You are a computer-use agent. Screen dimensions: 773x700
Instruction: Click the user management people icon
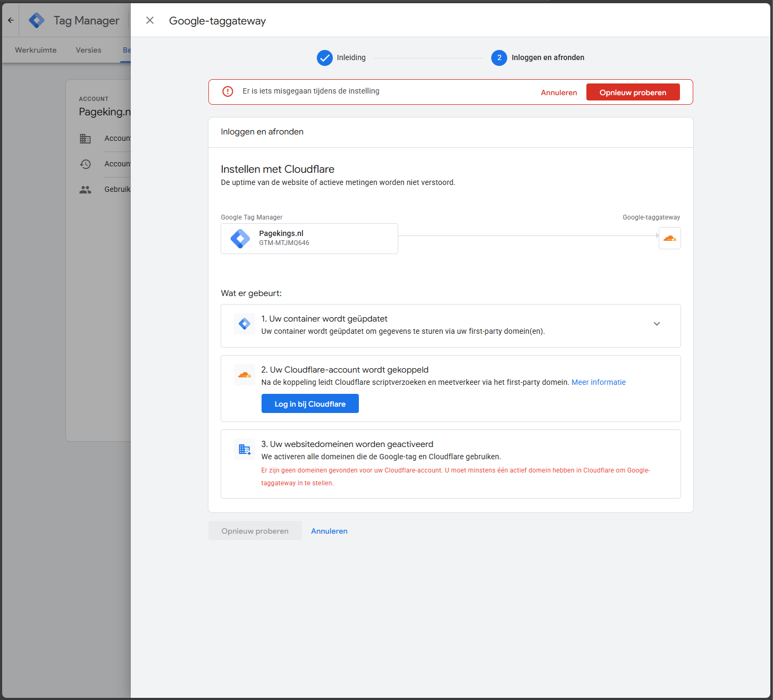(x=85, y=190)
